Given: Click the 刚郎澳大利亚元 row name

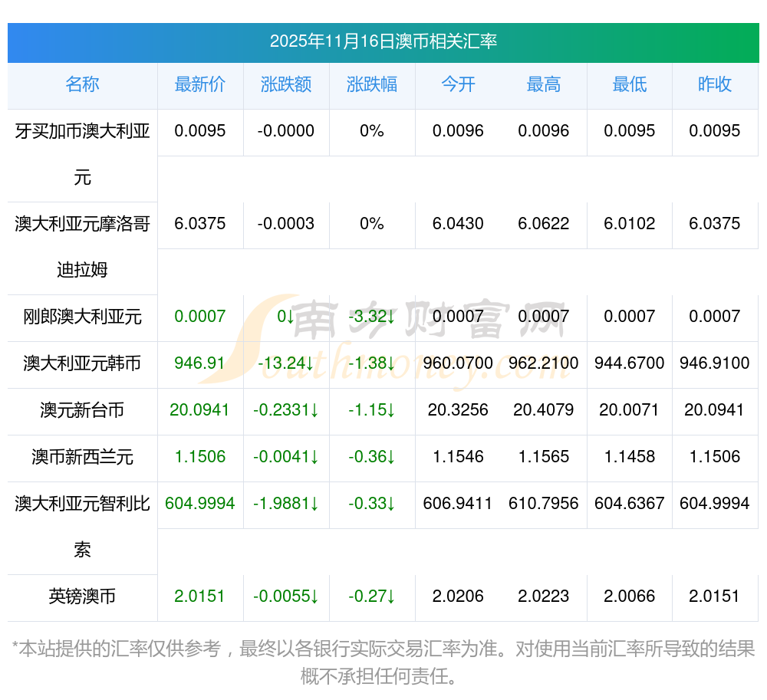Looking at the screenshot, I should 82,317.
